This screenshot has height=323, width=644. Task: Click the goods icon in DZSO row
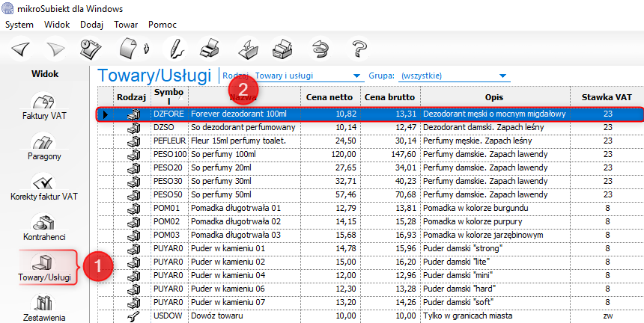click(133, 127)
